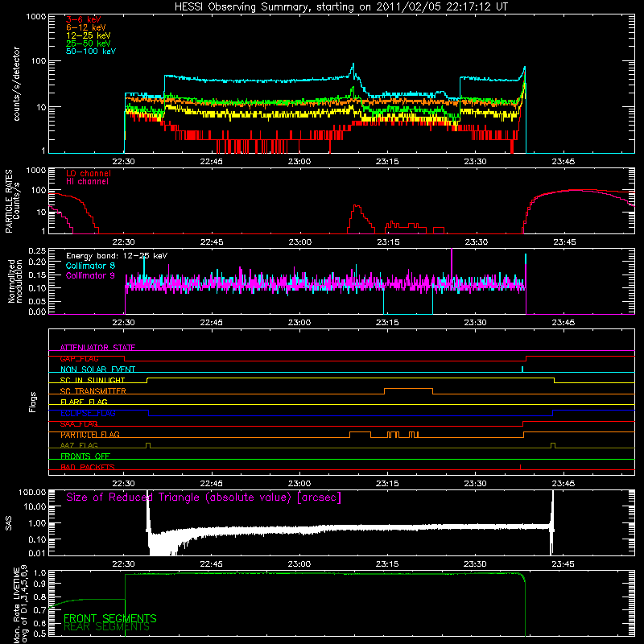Click the REAR SEGMENTS legend label
The height and width of the screenshot is (644, 644).
106,626
